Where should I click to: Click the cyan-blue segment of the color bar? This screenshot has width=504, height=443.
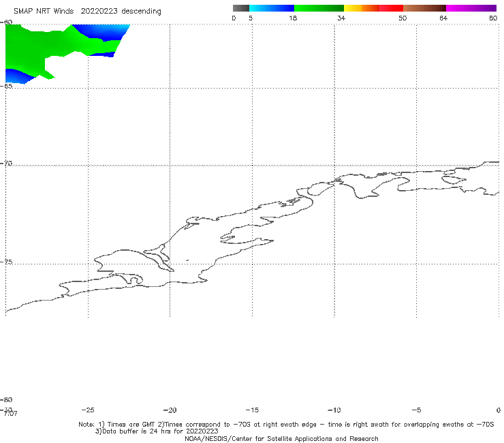272,8
